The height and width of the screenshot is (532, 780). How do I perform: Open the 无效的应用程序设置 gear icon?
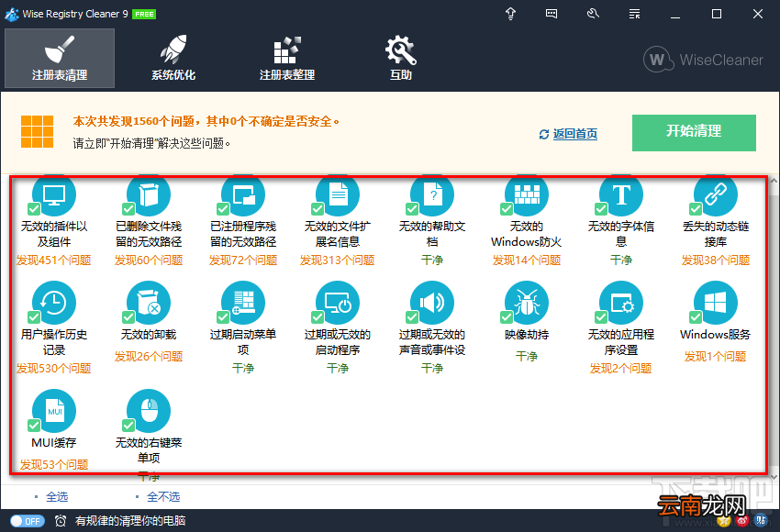[621, 303]
